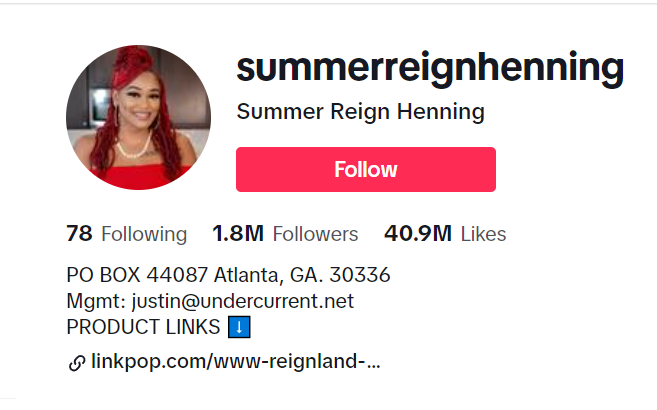Click the chain link icon beside linkpop URL
Screen dimensions: 657x410
point(77,363)
